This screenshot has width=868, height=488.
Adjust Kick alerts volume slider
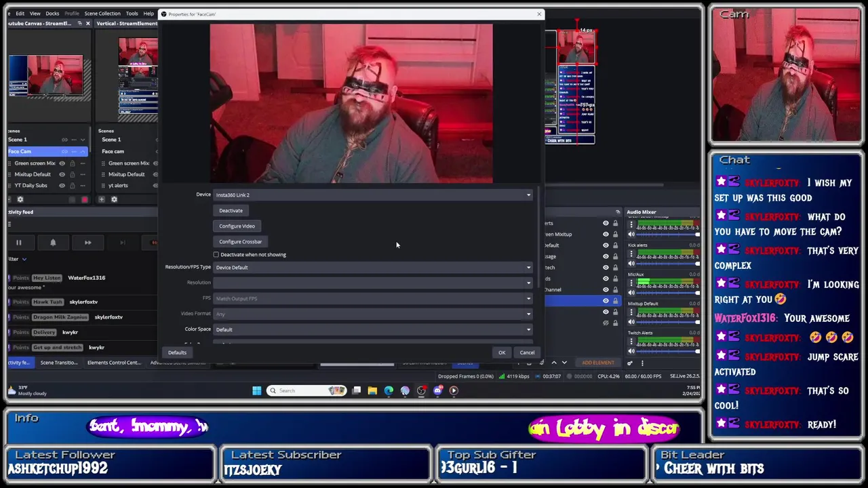click(668, 264)
